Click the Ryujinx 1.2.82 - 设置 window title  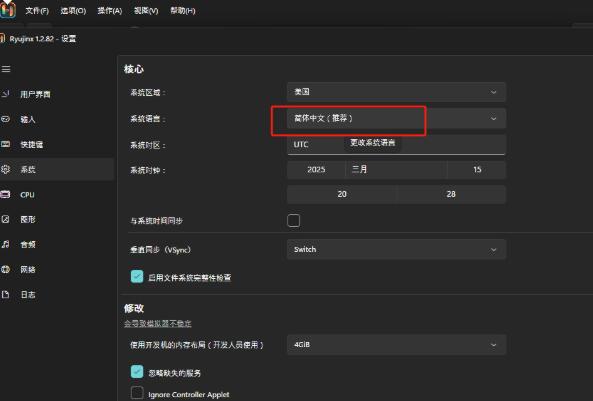[42, 39]
